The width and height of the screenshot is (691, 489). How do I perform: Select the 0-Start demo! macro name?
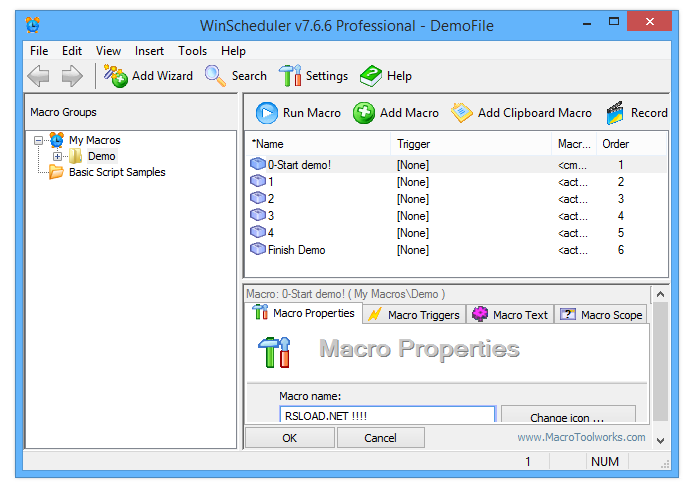pyautogui.click(x=299, y=165)
